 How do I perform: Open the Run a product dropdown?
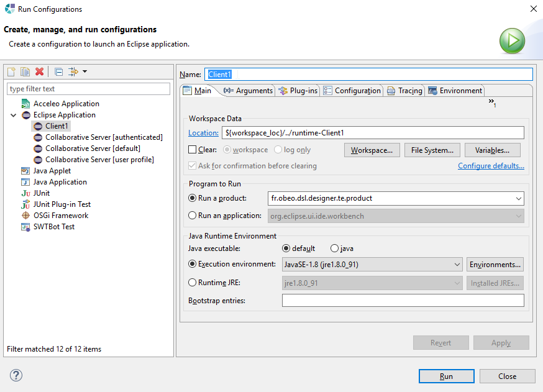(518, 199)
